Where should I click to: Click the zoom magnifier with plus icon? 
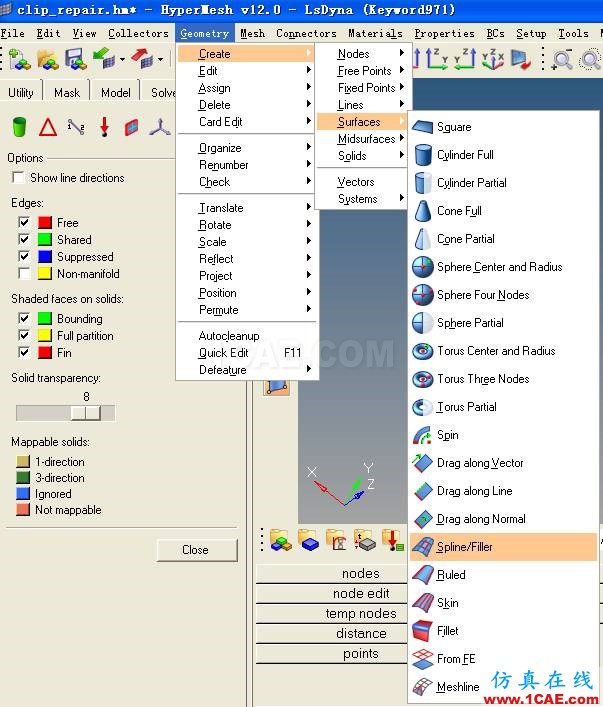pyautogui.click(x=562, y=60)
